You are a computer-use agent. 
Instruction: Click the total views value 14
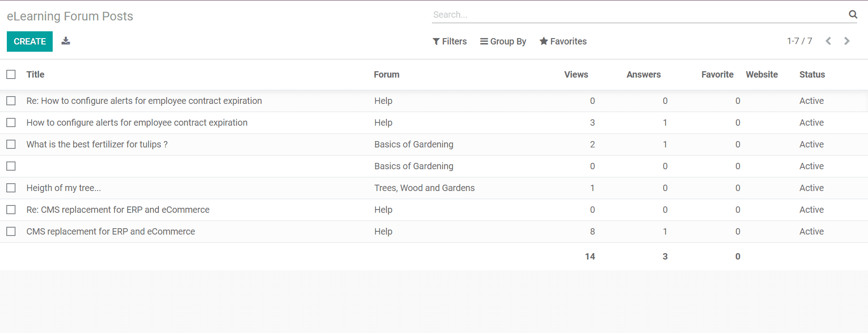[x=590, y=256]
